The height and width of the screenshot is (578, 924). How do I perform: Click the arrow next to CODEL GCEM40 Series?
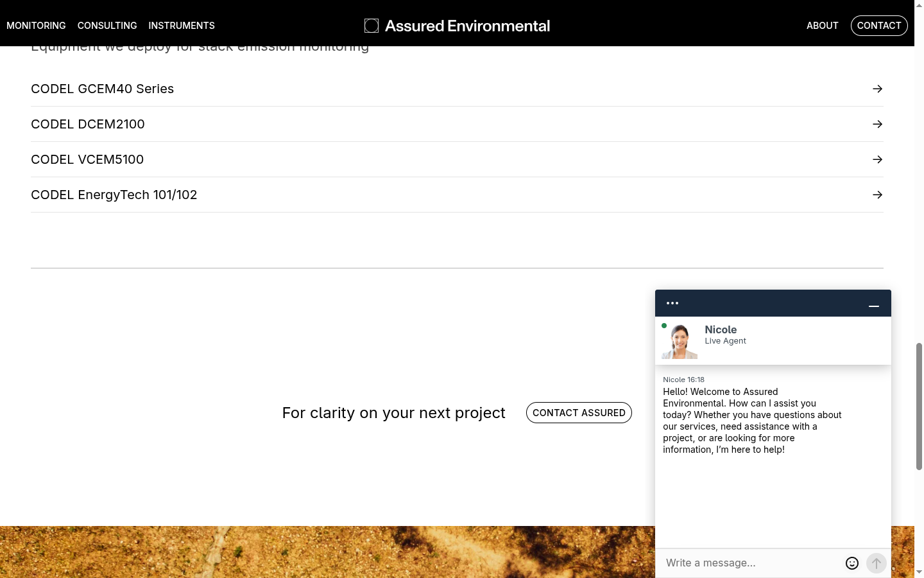[x=877, y=89]
